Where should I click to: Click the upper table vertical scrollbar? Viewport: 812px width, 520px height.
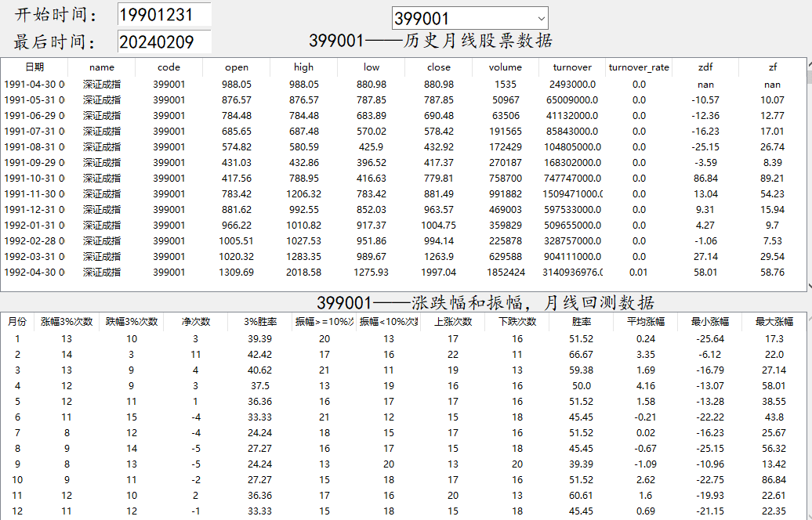pos(810,175)
